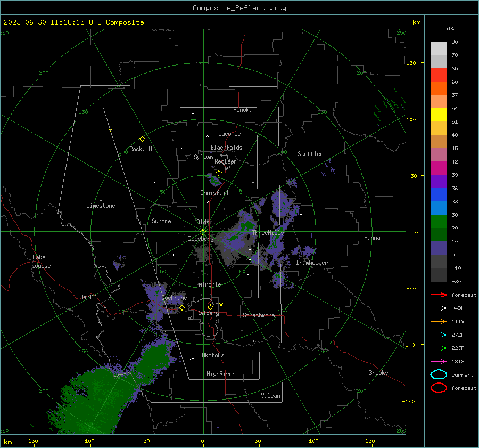The image size is (479, 448).
Task: Click the white 04DK arrow in legend
Action: coord(439,308)
